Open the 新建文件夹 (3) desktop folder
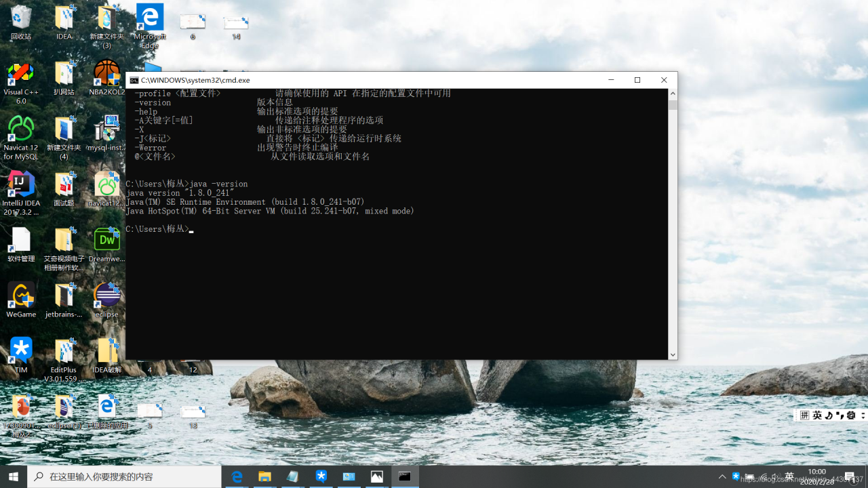The width and height of the screenshot is (868, 488). coord(106,27)
